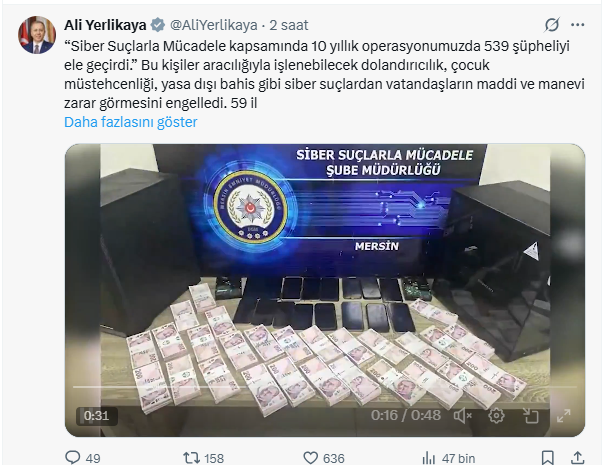The height and width of the screenshot is (465, 604).
Task: Open Ali Yerlikaya's profile avatar
Action: pos(37,35)
